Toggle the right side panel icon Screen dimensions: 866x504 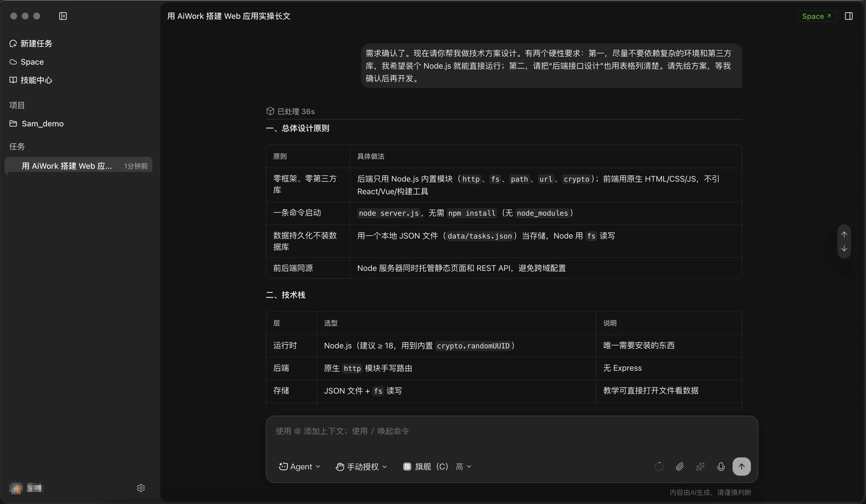(x=849, y=16)
